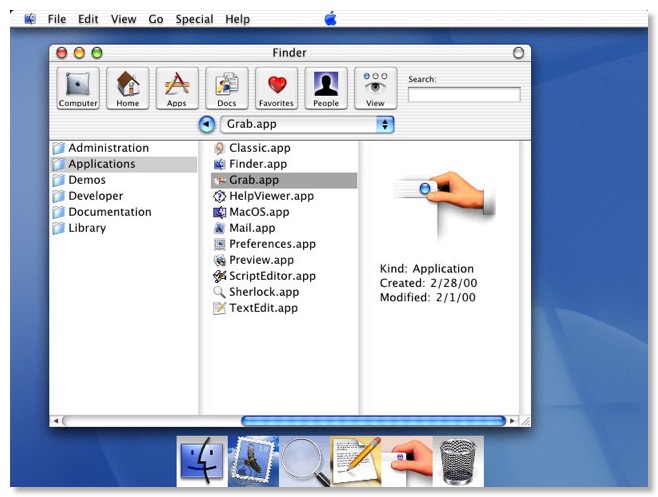Image resolution: width=658 pixels, height=497 pixels.
Task: Select Mail.app in the list
Action: pyautogui.click(x=284, y=228)
